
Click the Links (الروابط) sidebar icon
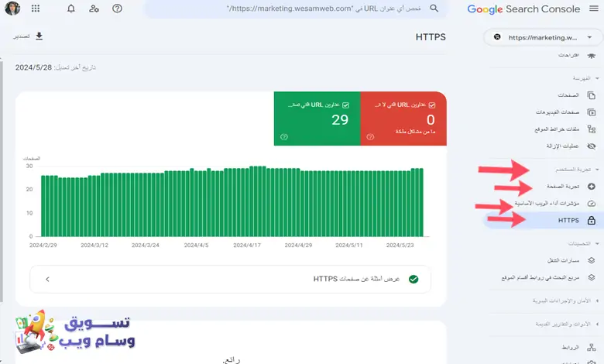pos(592,348)
